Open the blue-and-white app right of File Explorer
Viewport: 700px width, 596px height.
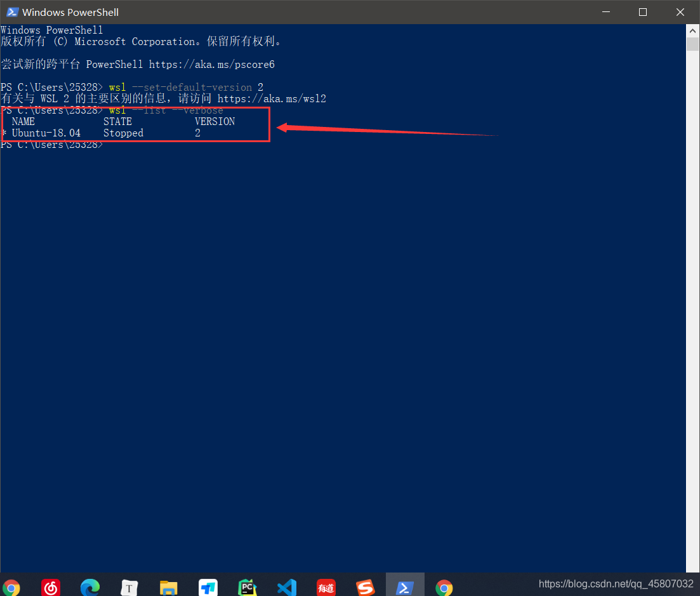[x=208, y=588]
